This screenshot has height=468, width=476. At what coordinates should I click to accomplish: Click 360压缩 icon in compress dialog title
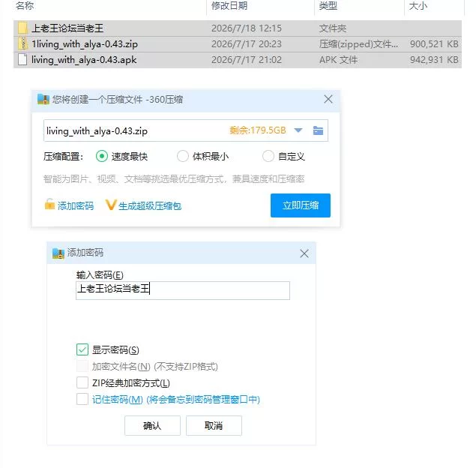pyautogui.click(x=43, y=99)
